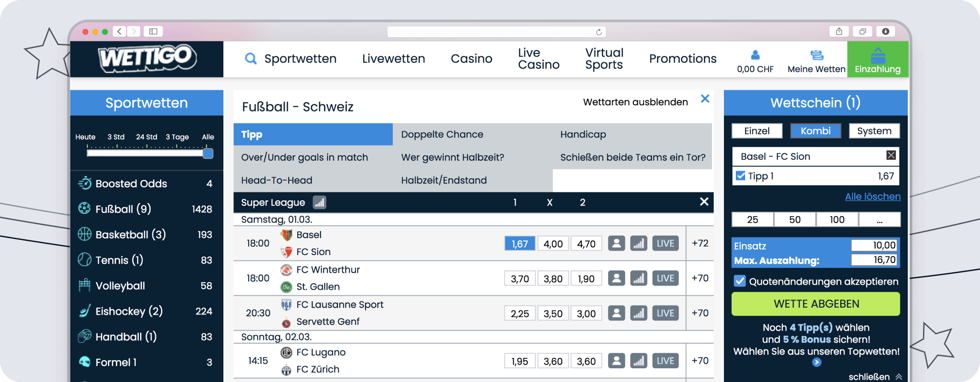Pick odds 1,95 for FC Lugano

[520, 361]
